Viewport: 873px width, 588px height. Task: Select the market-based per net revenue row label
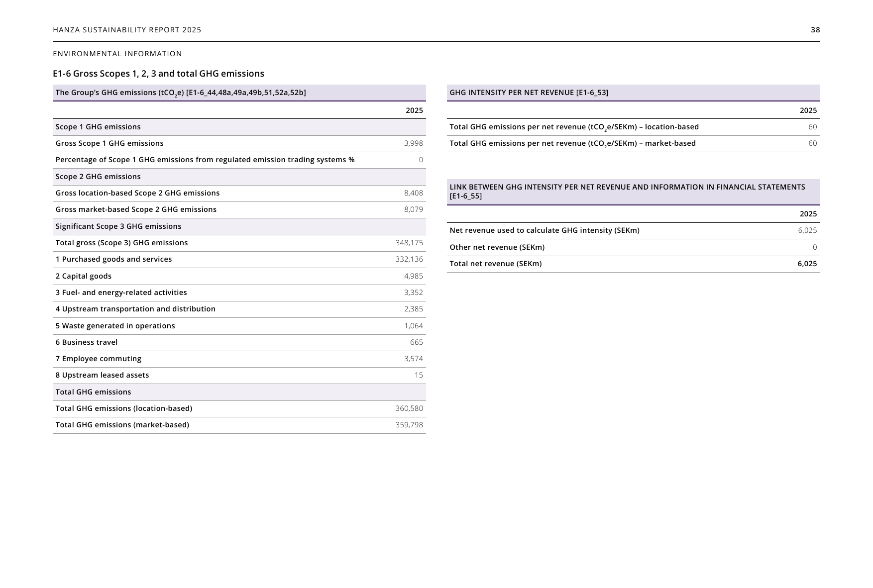[x=572, y=144]
